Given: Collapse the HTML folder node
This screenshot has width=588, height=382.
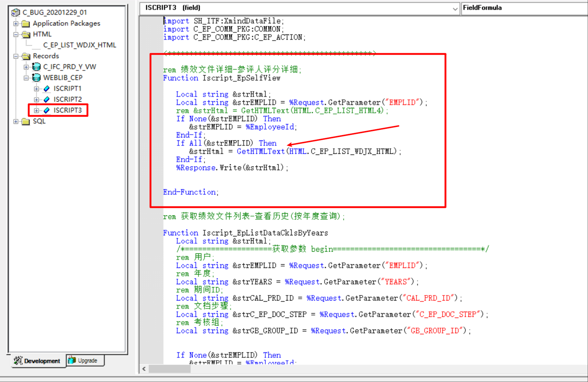Looking at the screenshot, I should point(16,35).
